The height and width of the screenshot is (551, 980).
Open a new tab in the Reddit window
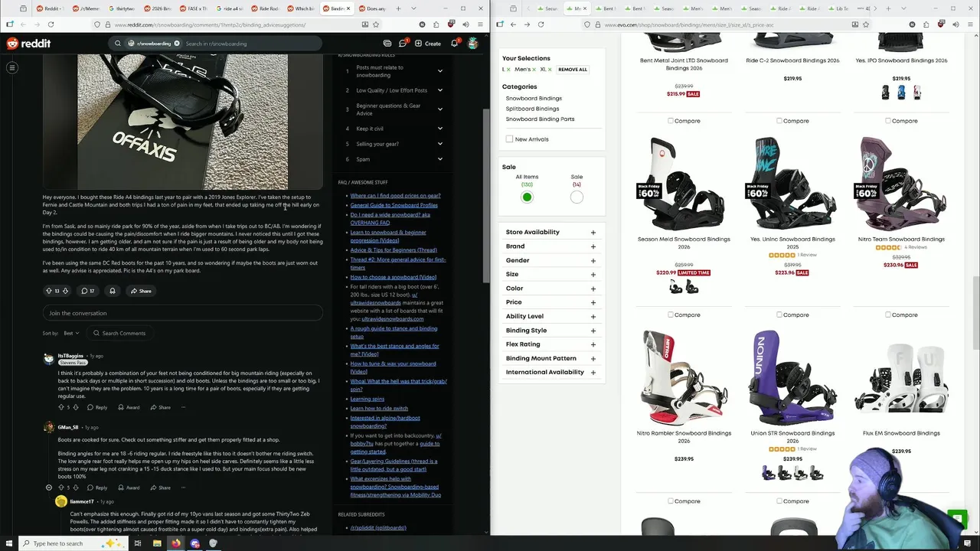click(397, 8)
